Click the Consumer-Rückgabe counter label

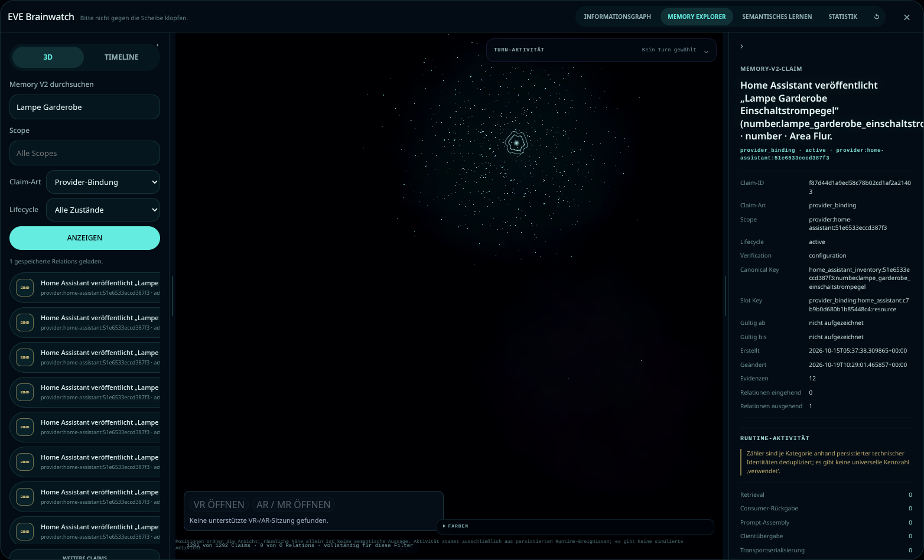(x=769, y=509)
